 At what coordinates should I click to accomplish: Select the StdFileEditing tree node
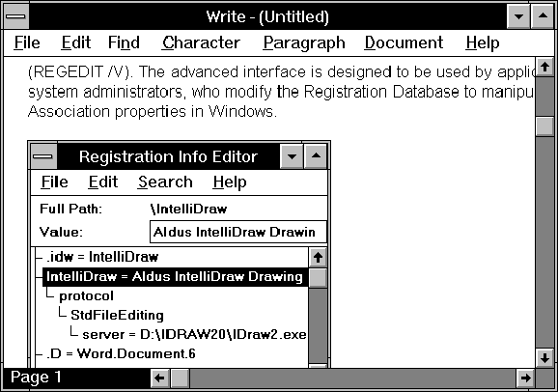(x=117, y=315)
